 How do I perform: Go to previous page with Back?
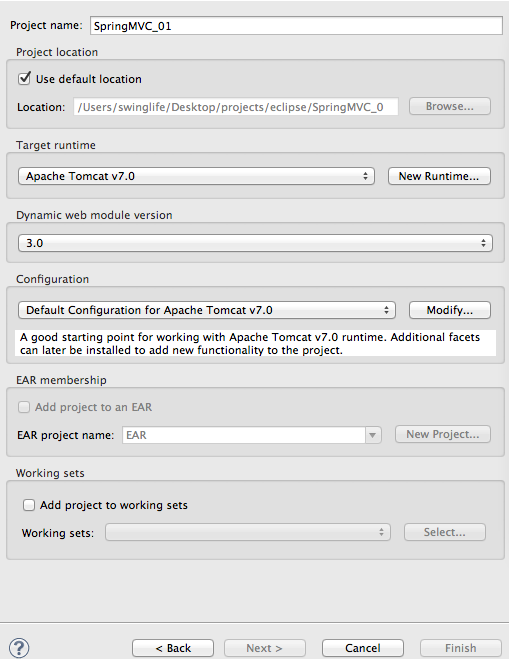[x=173, y=648]
